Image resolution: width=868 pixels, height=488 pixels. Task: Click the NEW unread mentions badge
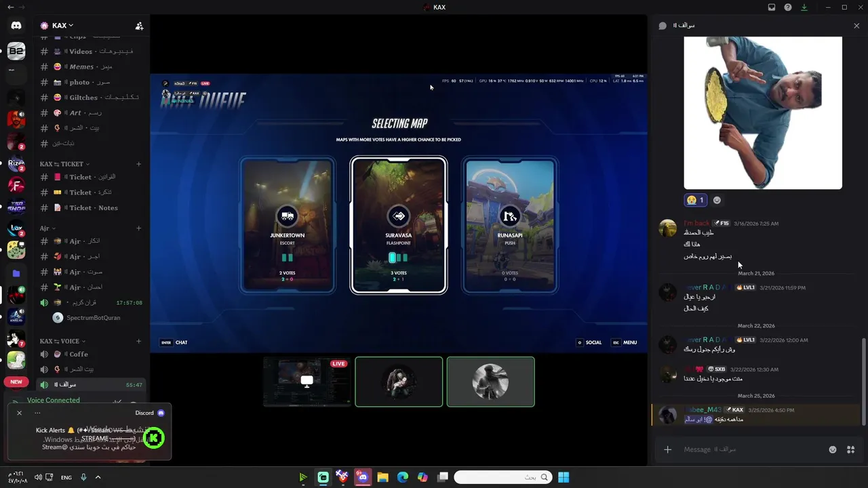click(x=16, y=382)
